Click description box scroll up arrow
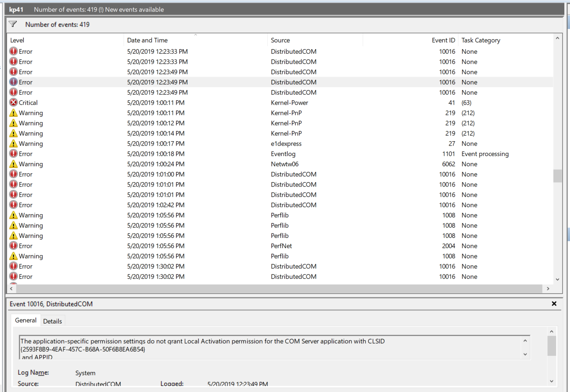 [x=525, y=340]
